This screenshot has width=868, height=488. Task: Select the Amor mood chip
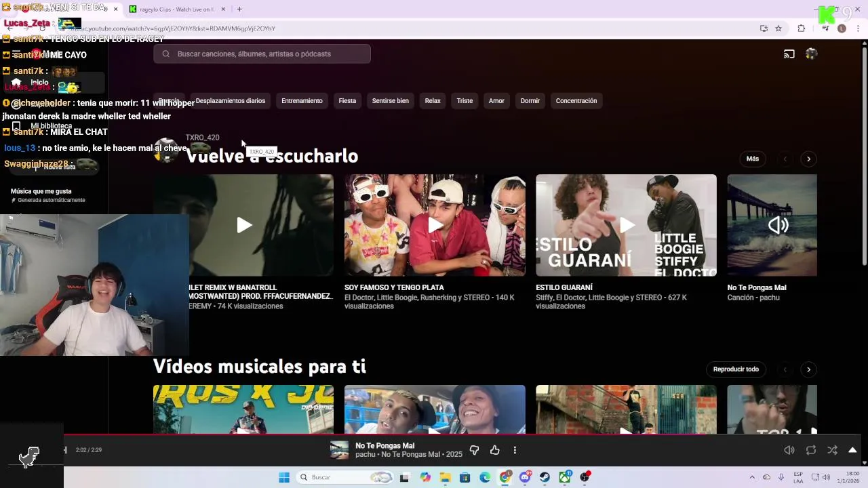pyautogui.click(x=496, y=101)
